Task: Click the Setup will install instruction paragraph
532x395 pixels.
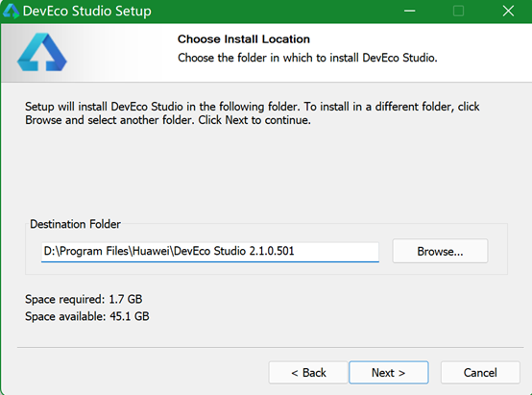Action: [253, 113]
